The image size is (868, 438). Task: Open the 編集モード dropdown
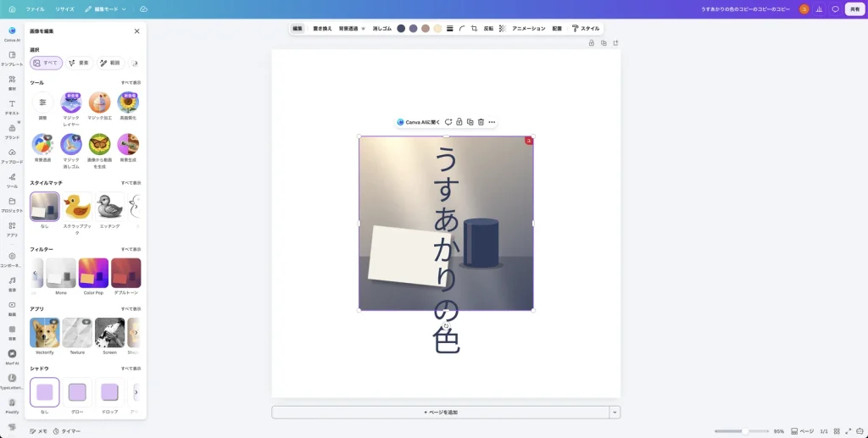[x=106, y=9]
